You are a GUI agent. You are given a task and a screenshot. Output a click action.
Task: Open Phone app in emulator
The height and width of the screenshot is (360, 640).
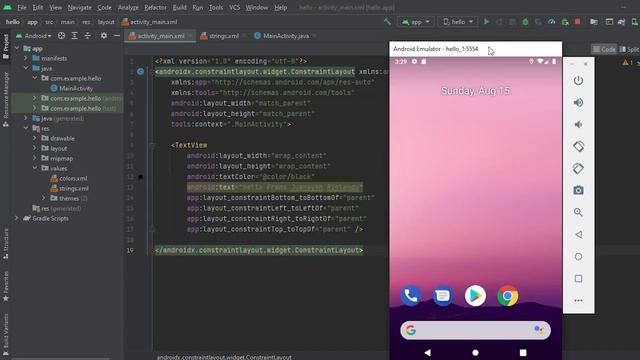click(x=411, y=296)
